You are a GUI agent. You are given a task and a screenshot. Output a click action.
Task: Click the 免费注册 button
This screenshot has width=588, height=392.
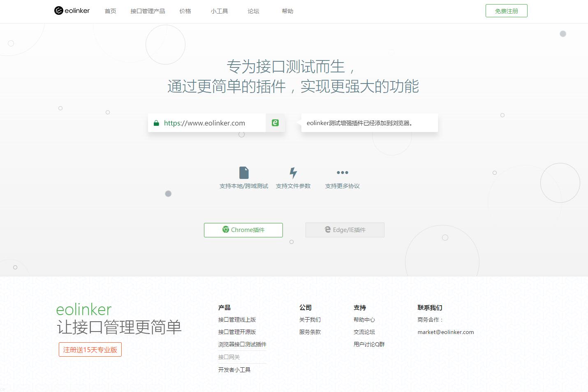(506, 11)
